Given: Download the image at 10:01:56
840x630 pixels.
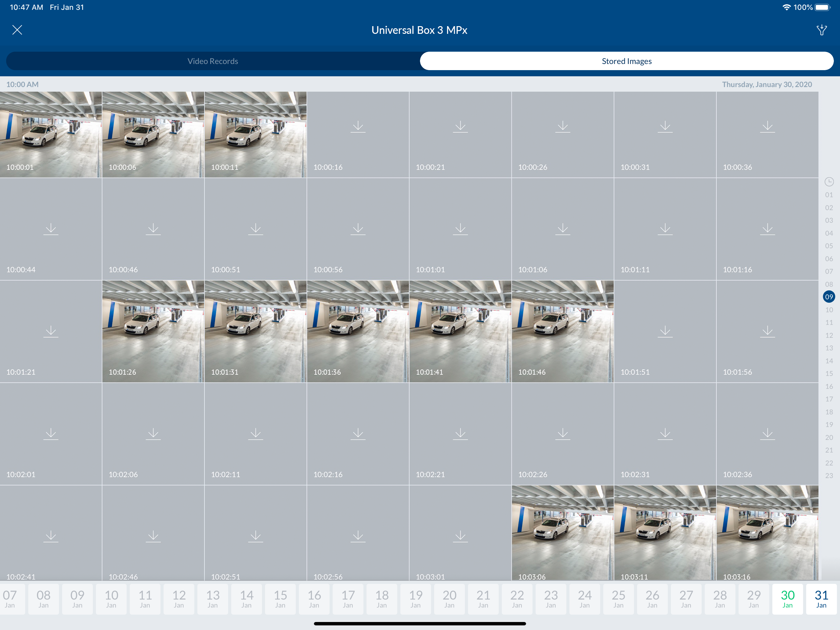Looking at the screenshot, I should [x=767, y=331].
